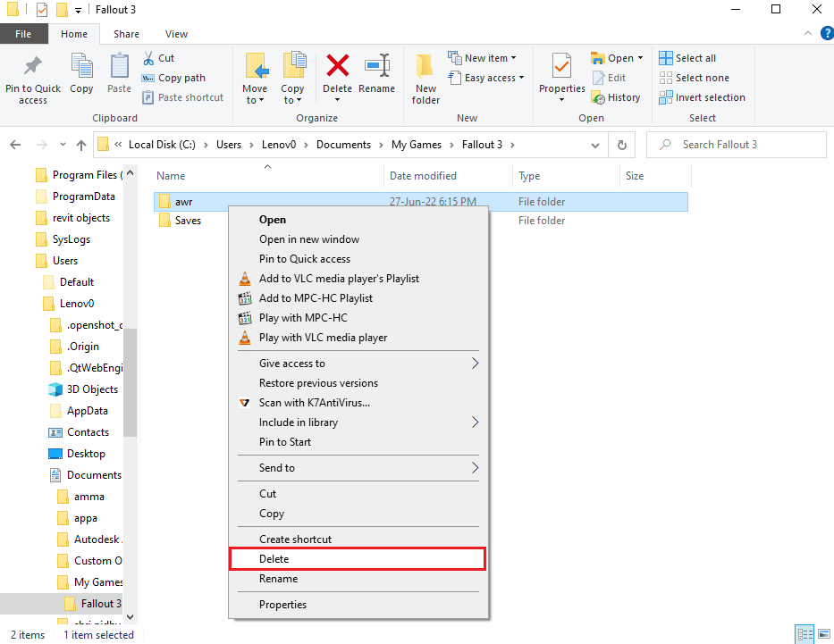
Task: Go back with the left arrow
Action: pyautogui.click(x=15, y=145)
